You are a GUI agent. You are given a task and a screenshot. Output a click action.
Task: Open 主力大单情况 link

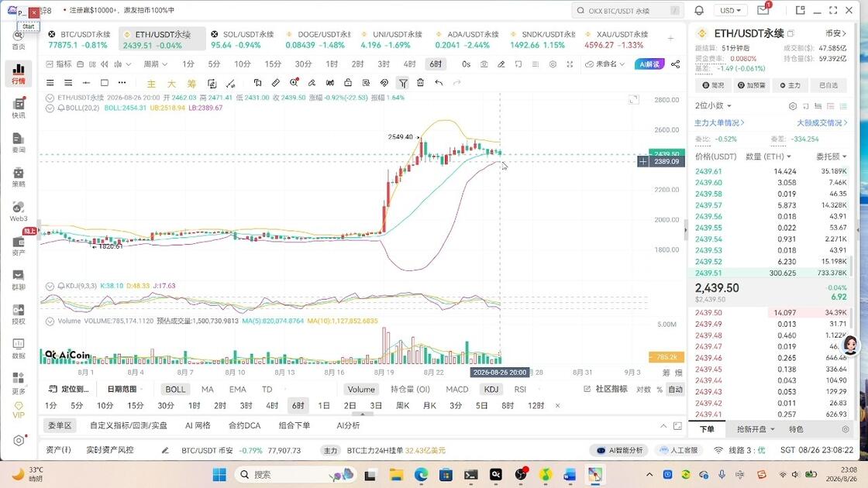point(719,123)
